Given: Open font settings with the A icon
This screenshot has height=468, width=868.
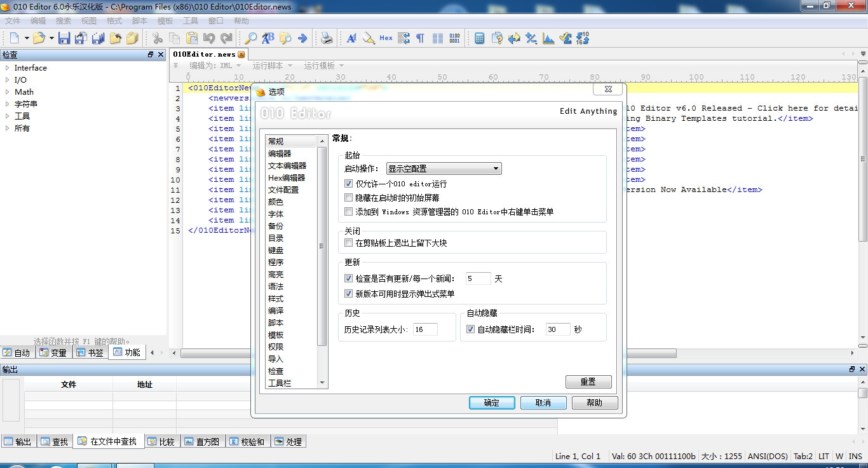Looking at the screenshot, I should pos(351,38).
